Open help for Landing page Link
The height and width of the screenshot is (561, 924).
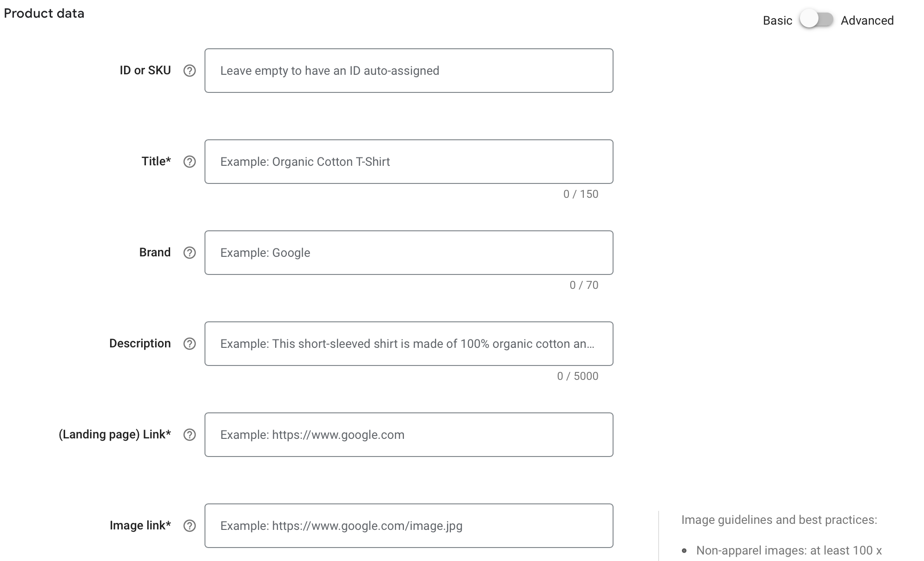tap(189, 435)
